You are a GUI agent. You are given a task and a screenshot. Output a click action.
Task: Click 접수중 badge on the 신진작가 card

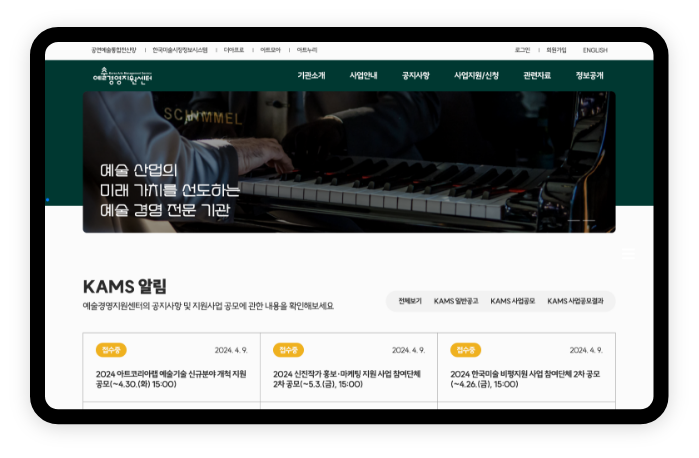coord(288,350)
